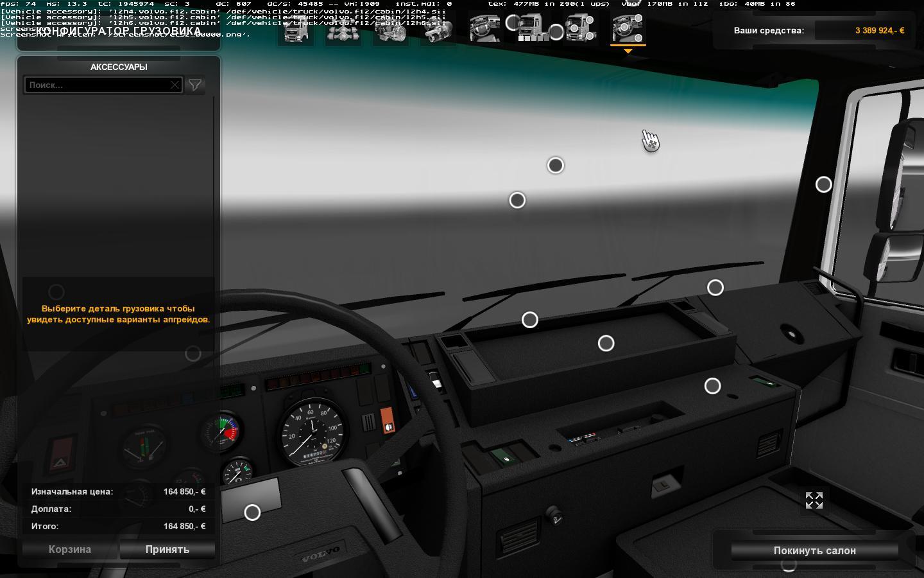Select the gearbox transmission icon

[438, 30]
